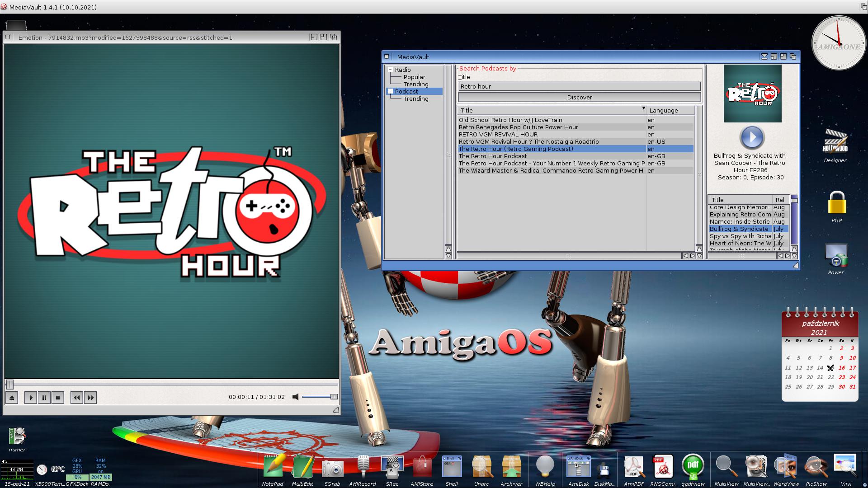This screenshot has height=488, width=868.
Task: Select episode 'Explaining Retro Com'
Action: [749, 214]
